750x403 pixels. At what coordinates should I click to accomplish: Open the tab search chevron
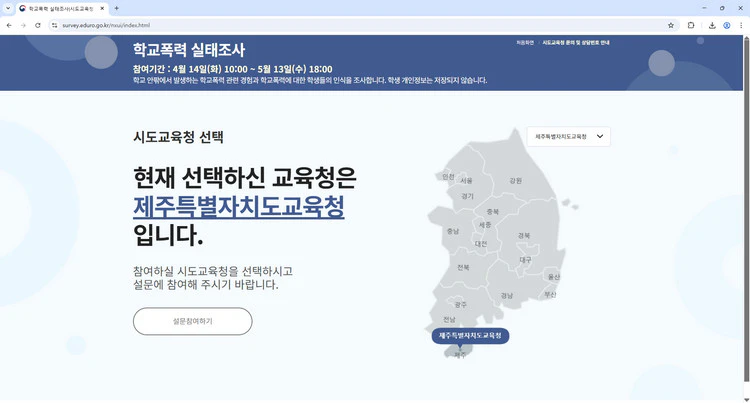click(x=9, y=8)
